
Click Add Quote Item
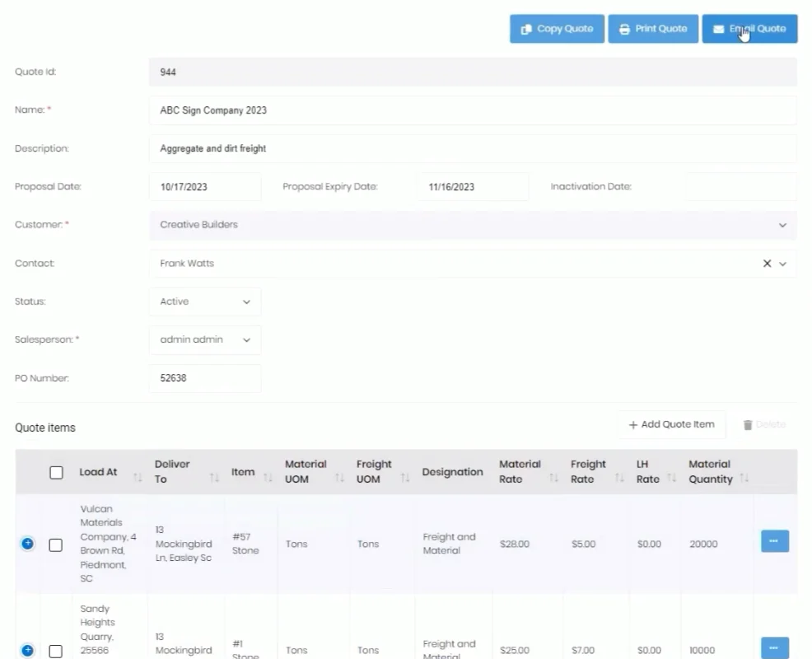(x=671, y=424)
